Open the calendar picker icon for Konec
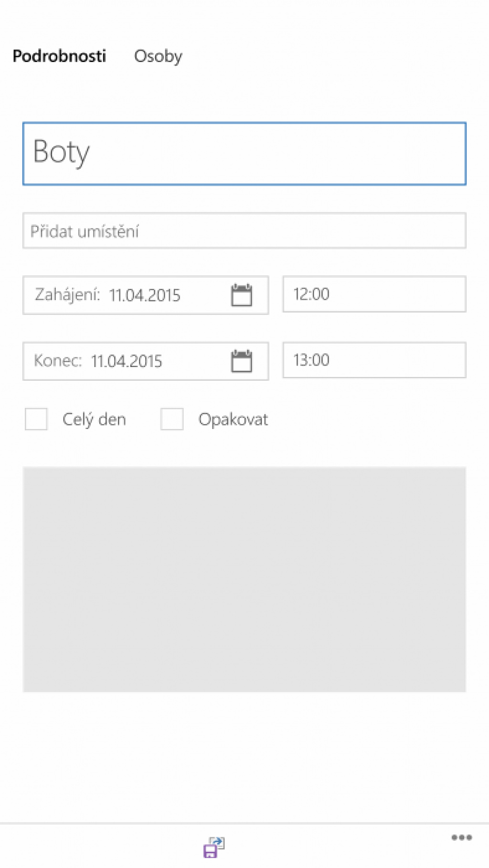Screen dimensions: 489x868 [242, 361]
